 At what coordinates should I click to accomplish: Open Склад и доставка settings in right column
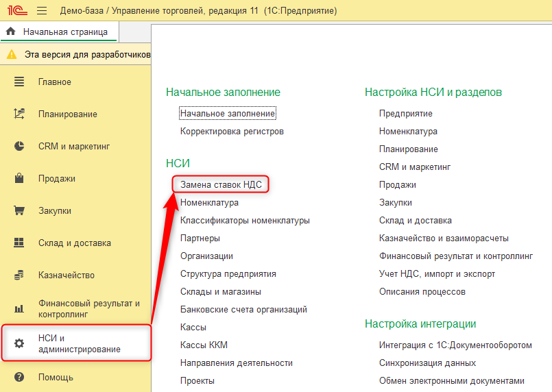tap(416, 220)
